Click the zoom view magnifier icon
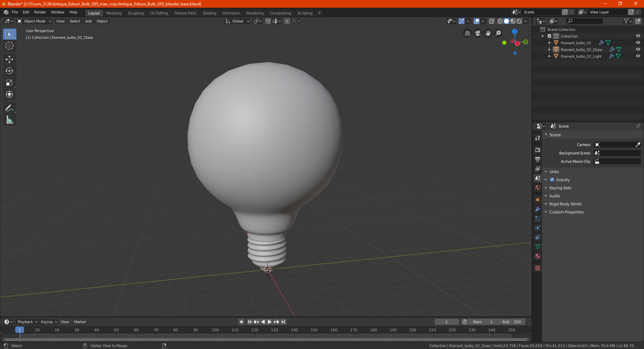Viewport: 644px width, 349px height. (x=498, y=33)
